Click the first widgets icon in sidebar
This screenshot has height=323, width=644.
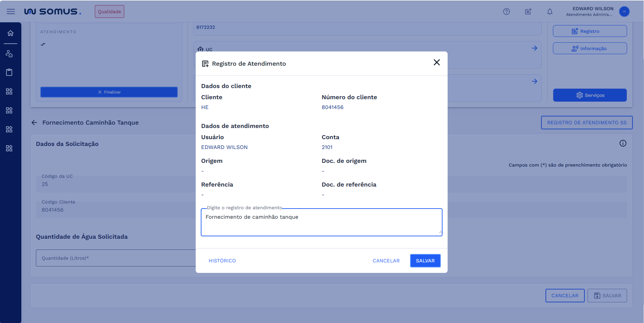pyautogui.click(x=9, y=91)
